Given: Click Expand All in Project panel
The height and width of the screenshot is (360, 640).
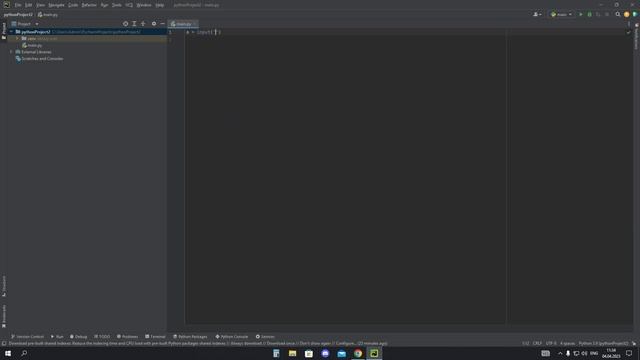Looking at the screenshot, I should 134,24.
